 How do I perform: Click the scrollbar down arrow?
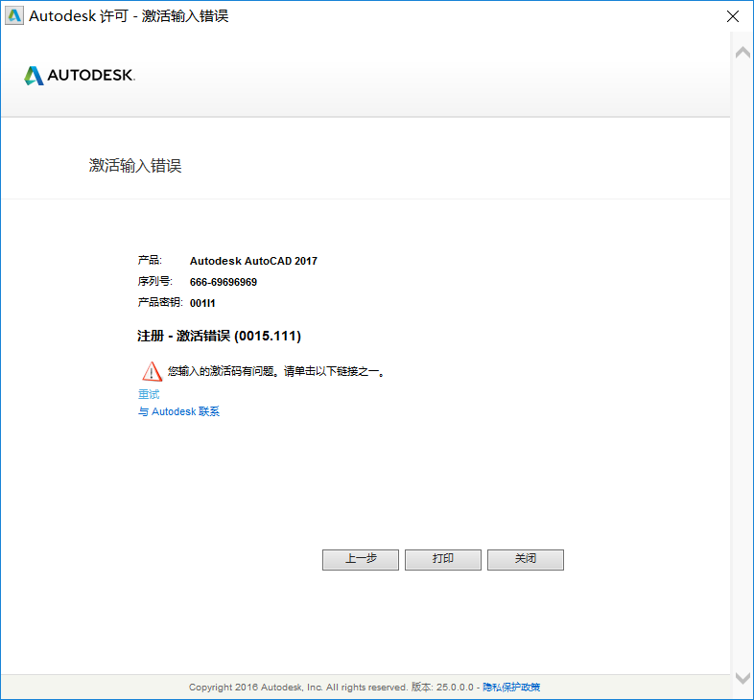(742, 678)
